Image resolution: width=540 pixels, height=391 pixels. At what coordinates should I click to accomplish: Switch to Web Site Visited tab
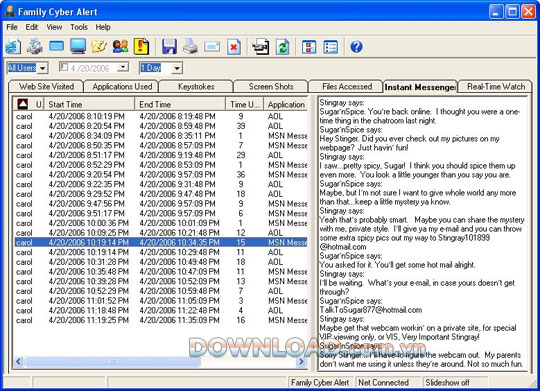pyautogui.click(x=46, y=86)
